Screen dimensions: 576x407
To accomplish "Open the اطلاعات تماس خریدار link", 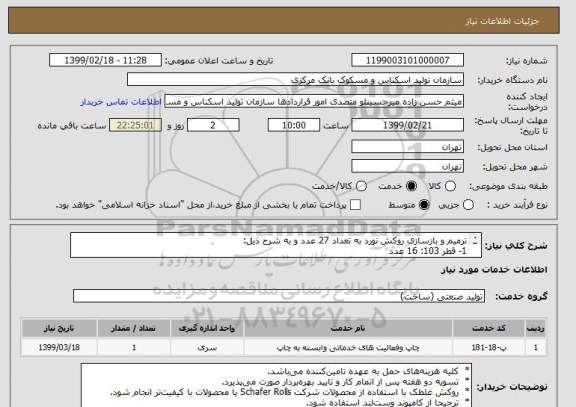I will tap(121, 102).
